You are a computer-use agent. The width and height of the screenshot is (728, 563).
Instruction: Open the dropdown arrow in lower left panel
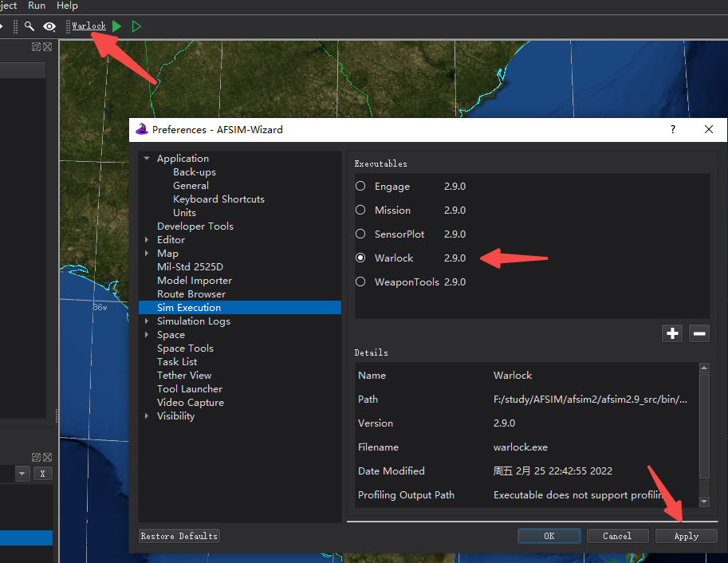pos(22,474)
